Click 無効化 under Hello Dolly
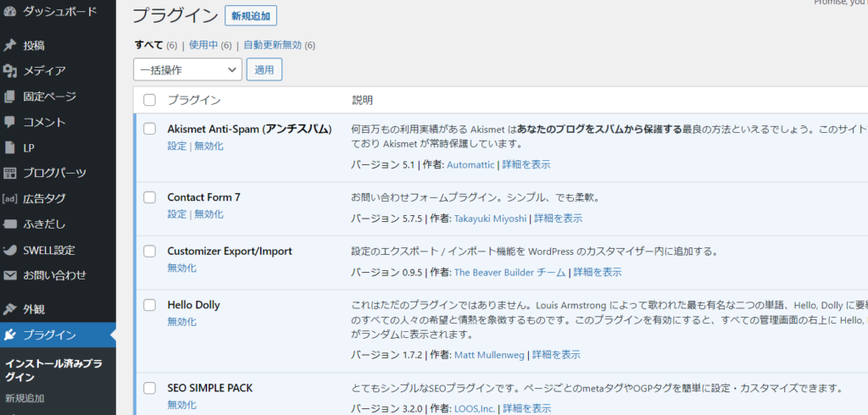 tap(182, 322)
